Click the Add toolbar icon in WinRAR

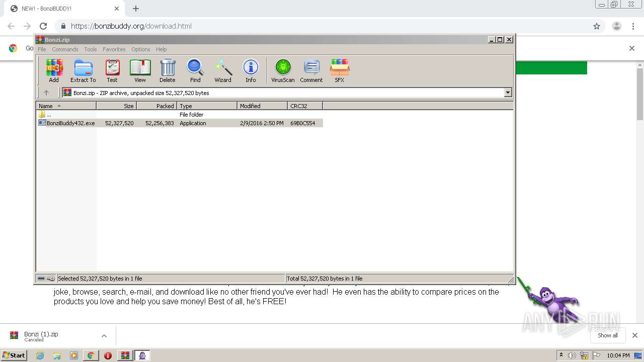point(54,70)
